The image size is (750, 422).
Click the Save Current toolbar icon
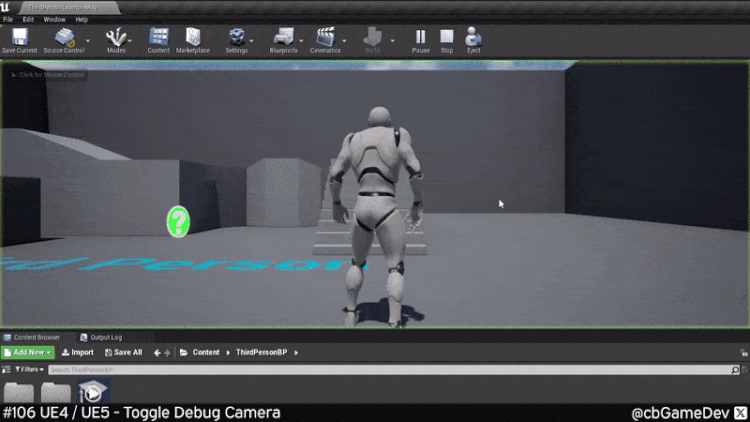point(20,37)
